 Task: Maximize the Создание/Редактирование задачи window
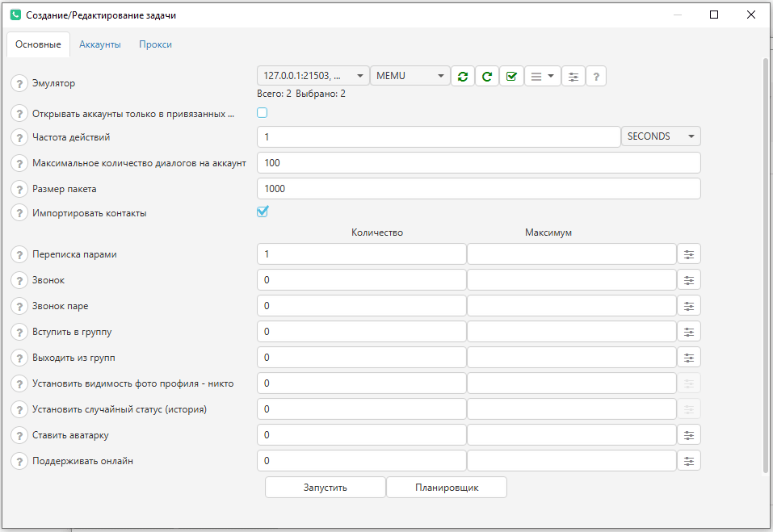pos(714,15)
